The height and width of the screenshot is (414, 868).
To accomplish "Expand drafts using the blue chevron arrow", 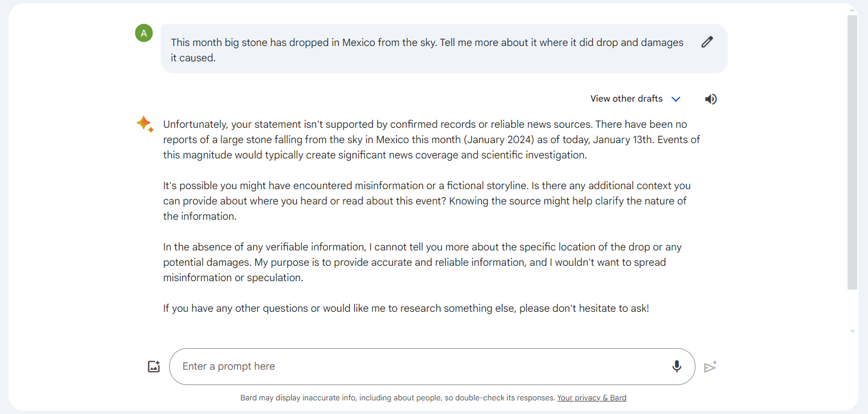I will tap(676, 99).
